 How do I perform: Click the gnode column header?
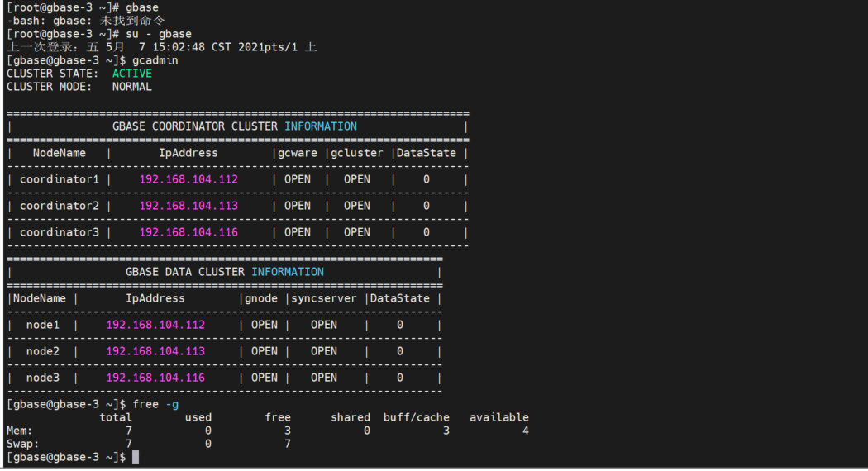click(x=261, y=299)
